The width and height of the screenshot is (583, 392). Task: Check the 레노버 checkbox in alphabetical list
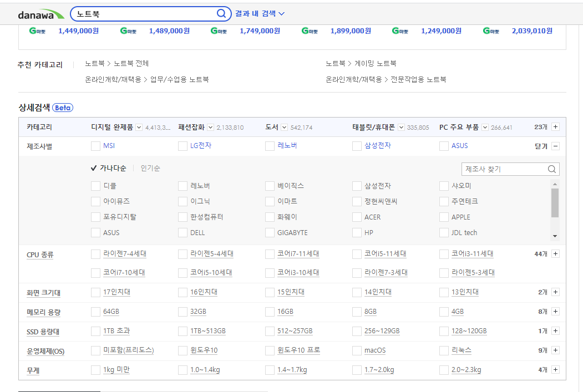click(182, 186)
